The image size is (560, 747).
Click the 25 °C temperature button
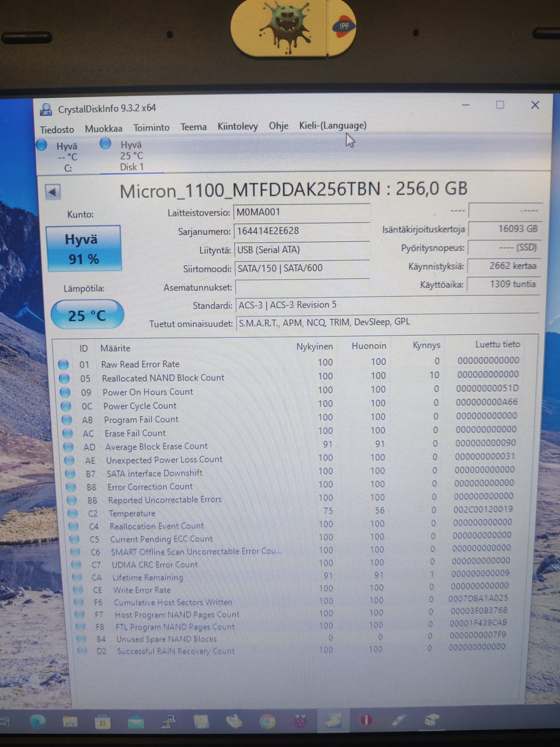(x=87, y=315)
